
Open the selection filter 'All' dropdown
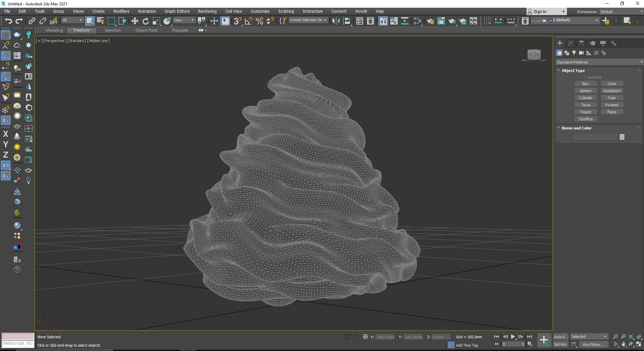(x=72, y=20)
